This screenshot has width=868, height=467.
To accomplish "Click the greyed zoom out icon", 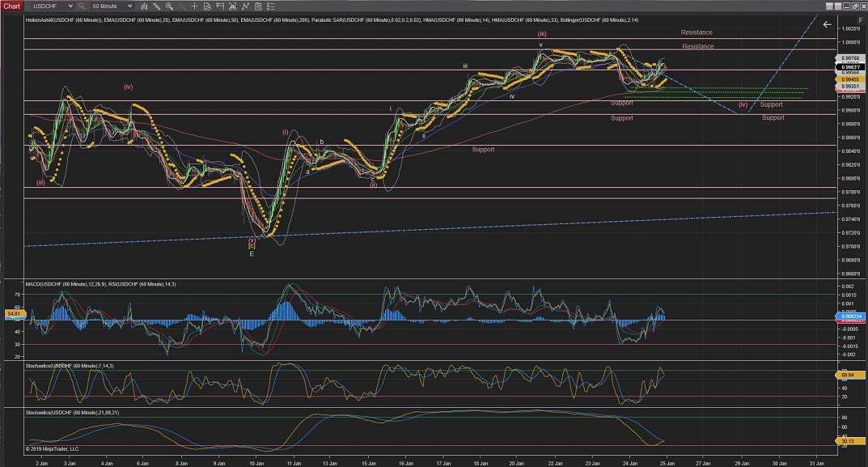I will click(x=181, y=6).
